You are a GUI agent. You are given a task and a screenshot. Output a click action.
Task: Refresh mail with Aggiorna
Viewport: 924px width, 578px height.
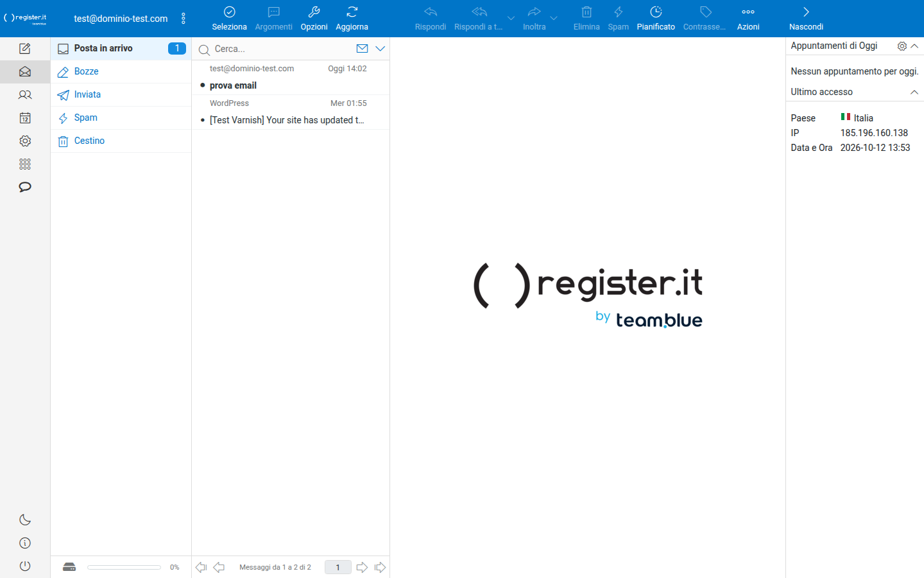[352, 19]
